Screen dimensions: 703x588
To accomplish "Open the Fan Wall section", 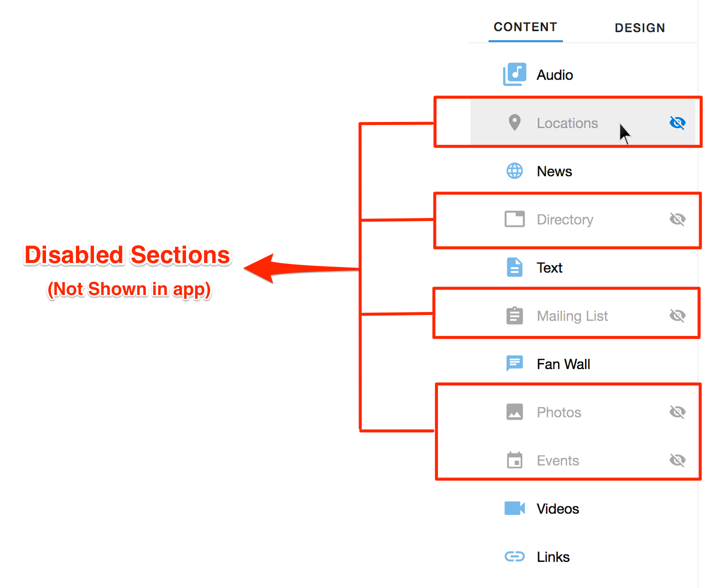I will (x=563, y=364).
